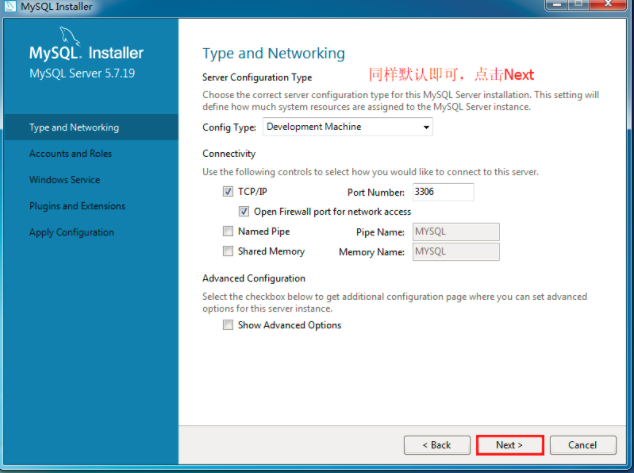Select Type and Networking step in sidebar

pyautogui.click(x=91, y=127)
